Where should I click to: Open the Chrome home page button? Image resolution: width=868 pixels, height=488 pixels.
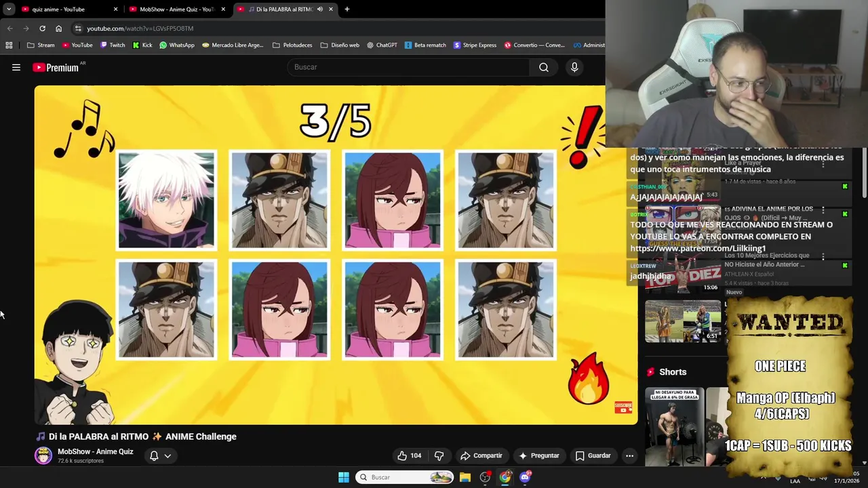coord(58,28)
